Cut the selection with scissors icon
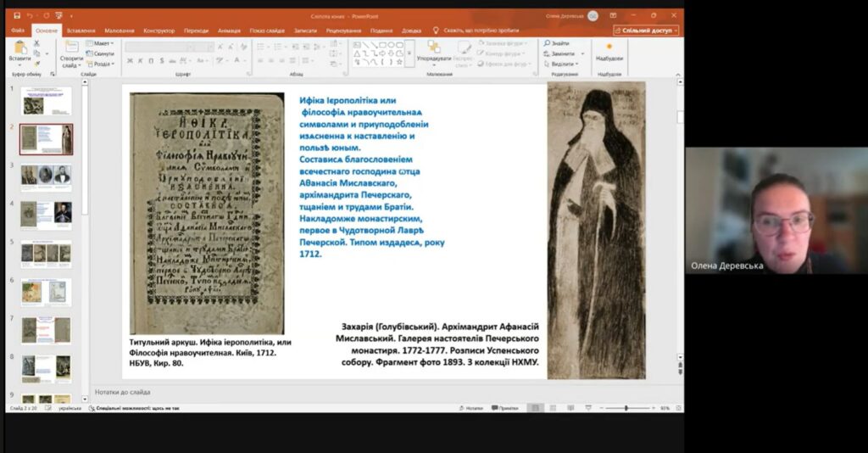 point(37,43)
